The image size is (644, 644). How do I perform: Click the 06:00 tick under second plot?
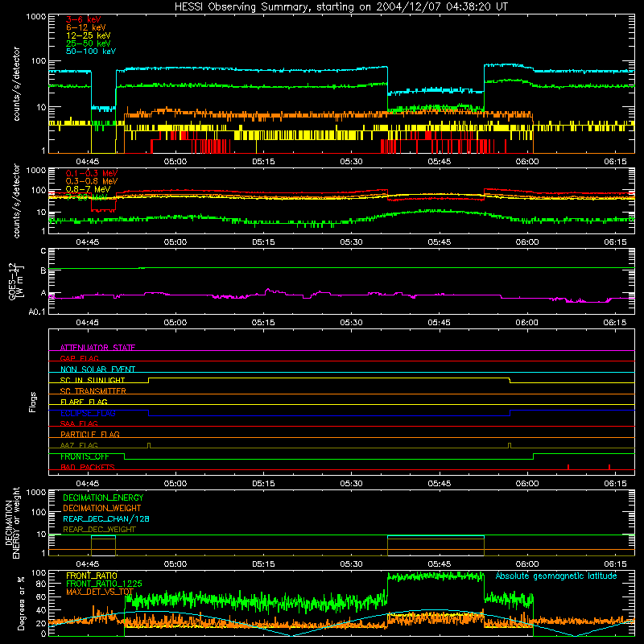click(x=527, y=242)
